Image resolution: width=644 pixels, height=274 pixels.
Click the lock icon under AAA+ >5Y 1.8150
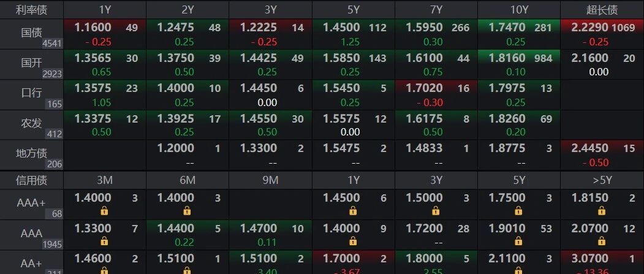(x=602, y=211)
